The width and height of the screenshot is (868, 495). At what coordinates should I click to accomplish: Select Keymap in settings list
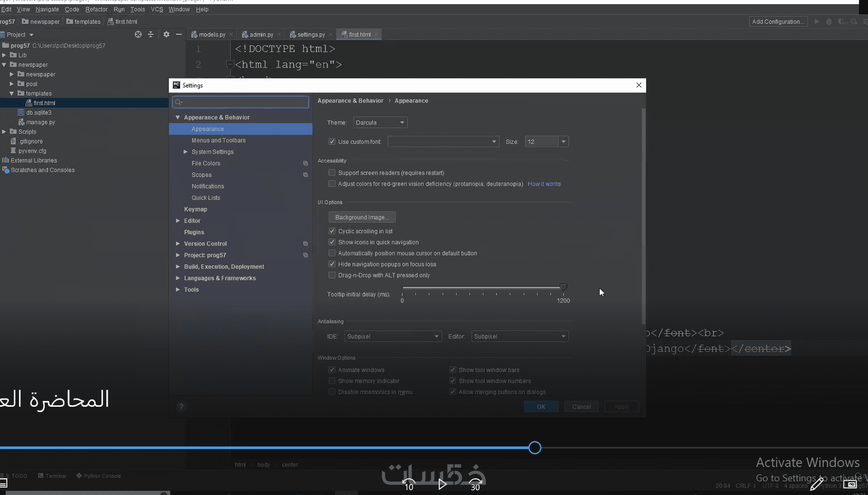[196, 209]
